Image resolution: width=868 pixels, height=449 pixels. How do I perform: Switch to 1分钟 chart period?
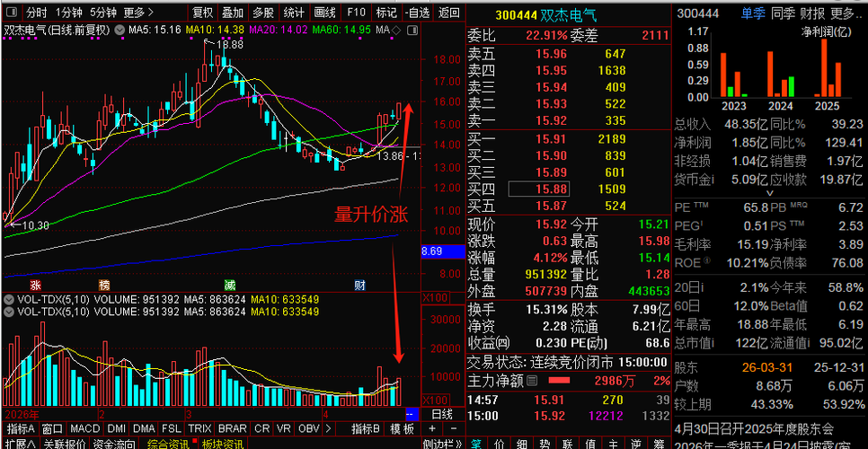click(x=69, y=13)
